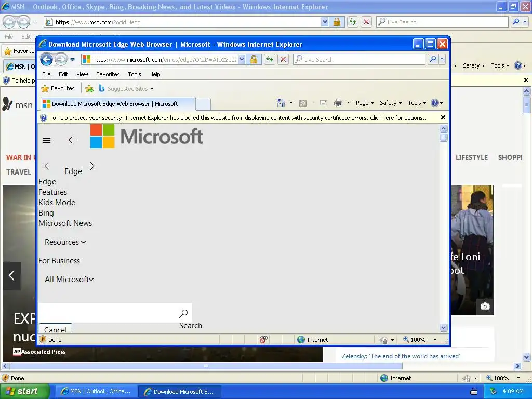532x399 pixels.
Task: Click Home icon in front window command bar
Action: coord(281,103)
